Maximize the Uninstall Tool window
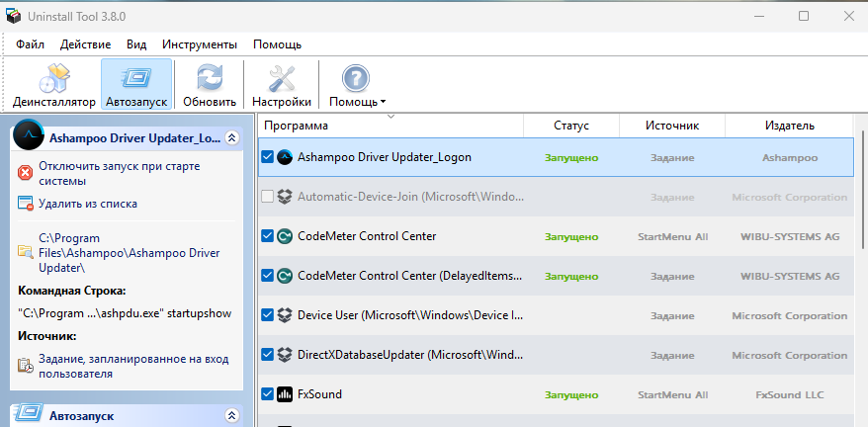The image size is (868, 427). point(804,16)
